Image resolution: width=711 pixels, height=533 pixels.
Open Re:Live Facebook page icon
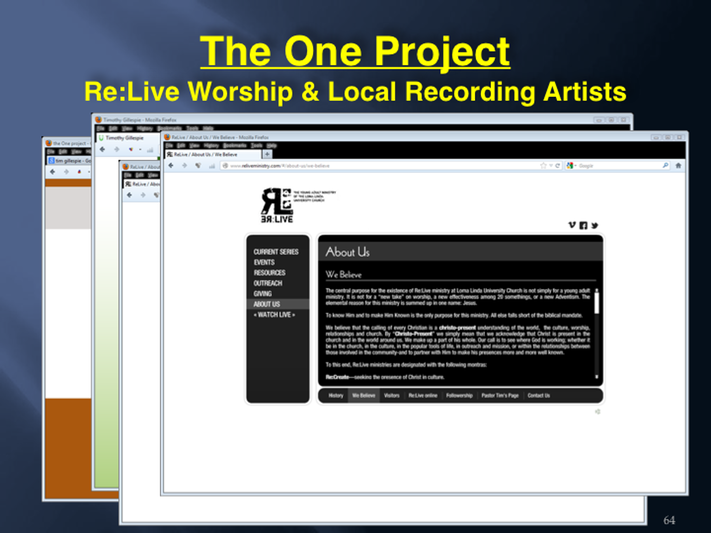pos(584,225)
